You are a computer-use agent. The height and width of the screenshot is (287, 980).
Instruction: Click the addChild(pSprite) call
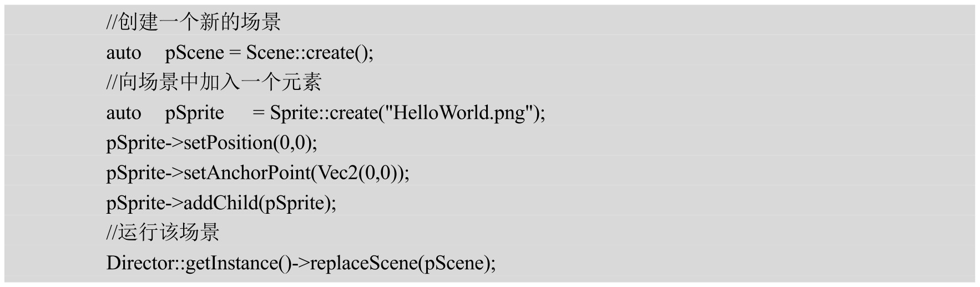(260, 203)
